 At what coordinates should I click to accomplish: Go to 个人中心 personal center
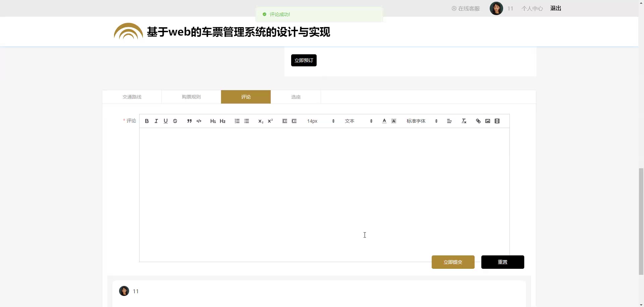point(532,8)
